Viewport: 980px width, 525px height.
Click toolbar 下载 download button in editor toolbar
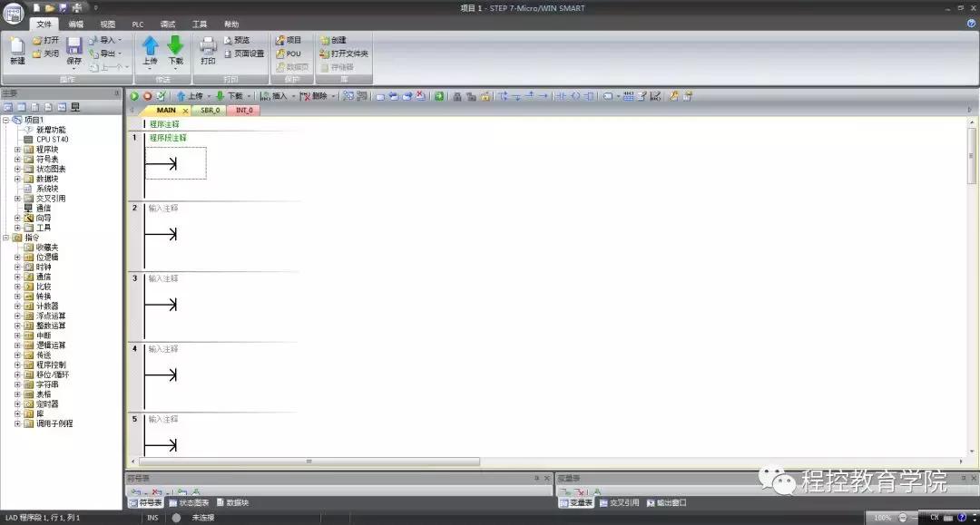click(x=230, y=96)
